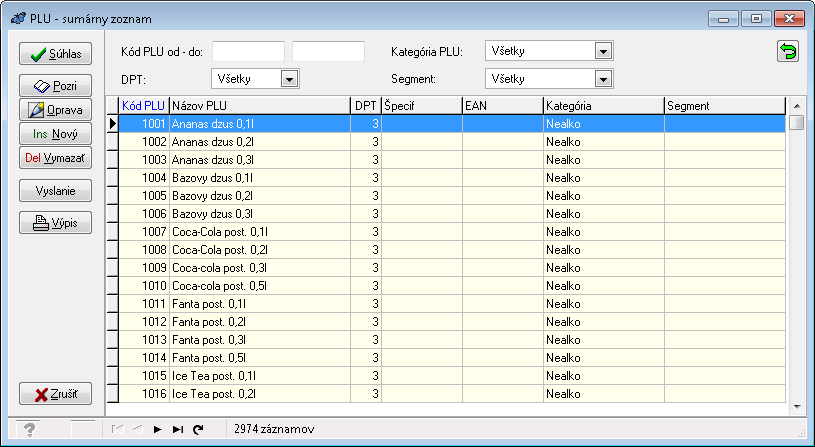Click Nealko category cell in row 1016
This screenshot has width=815, height=447.
point(603,394)
